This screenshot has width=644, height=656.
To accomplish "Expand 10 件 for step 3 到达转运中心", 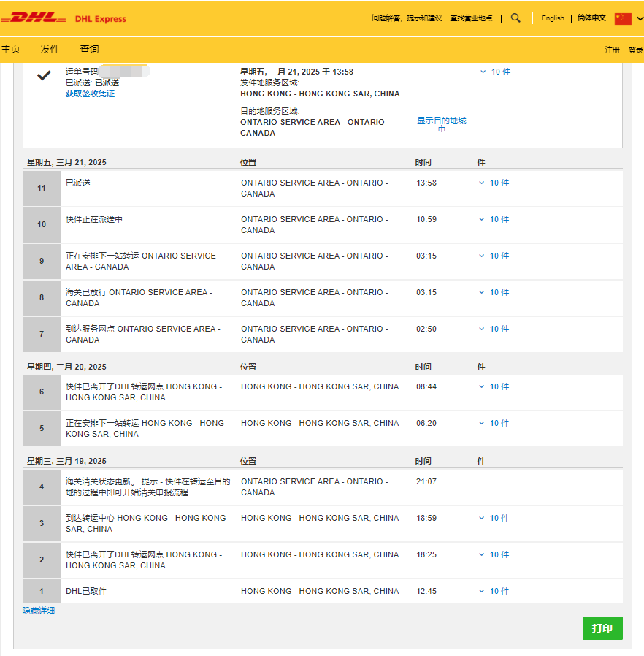I will (x=494, y=518).
